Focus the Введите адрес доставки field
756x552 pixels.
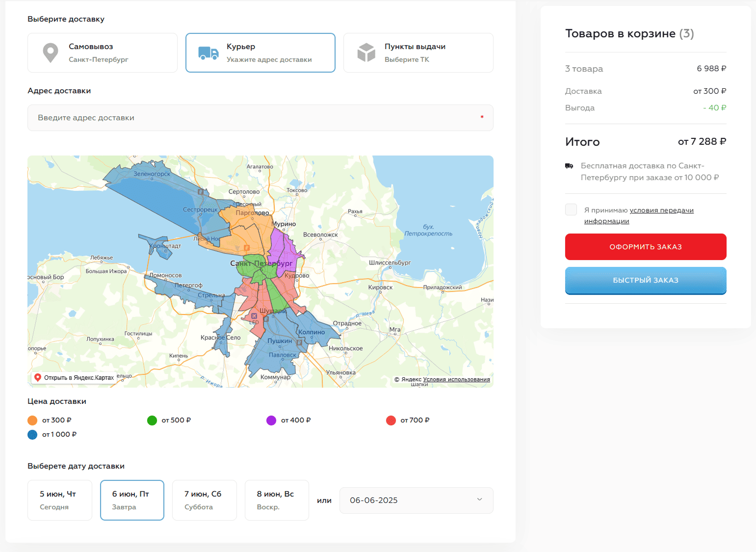click(x=261, y=118)
